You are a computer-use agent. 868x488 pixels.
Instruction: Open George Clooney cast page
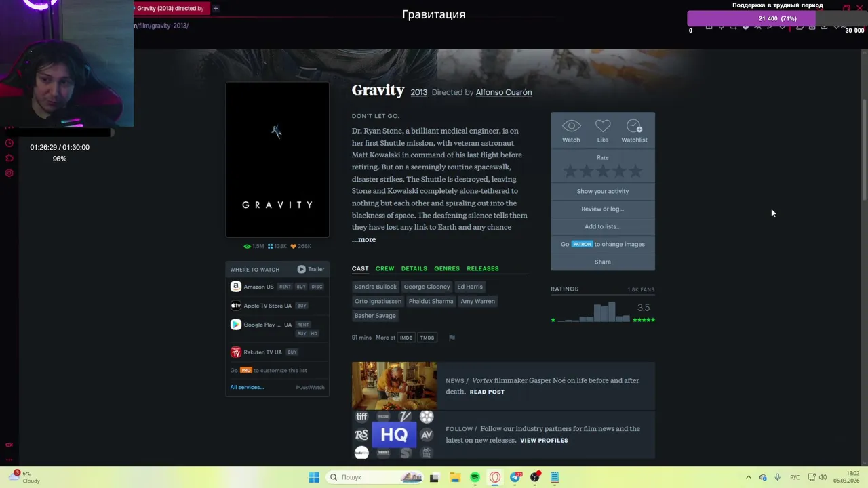pos(427,287)
